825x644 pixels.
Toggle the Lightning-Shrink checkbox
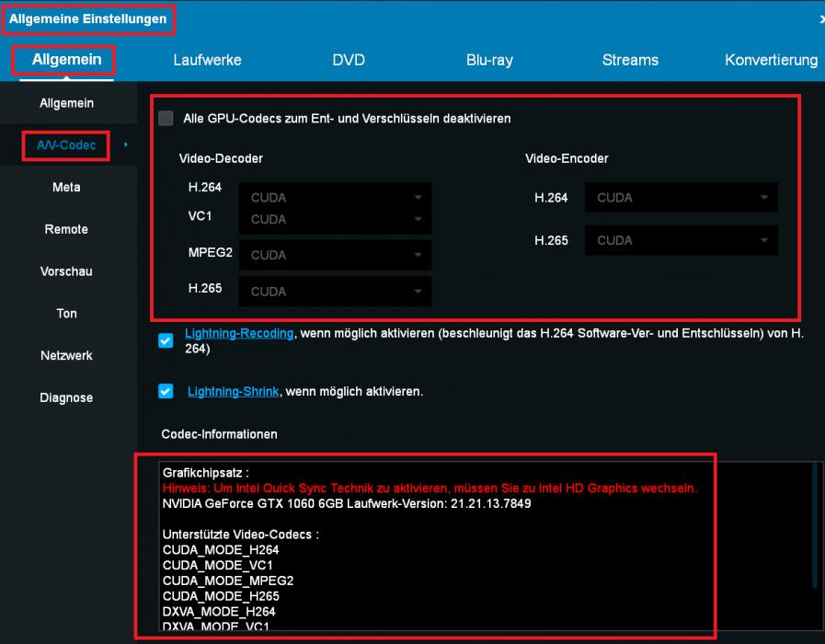coord(166,391)
